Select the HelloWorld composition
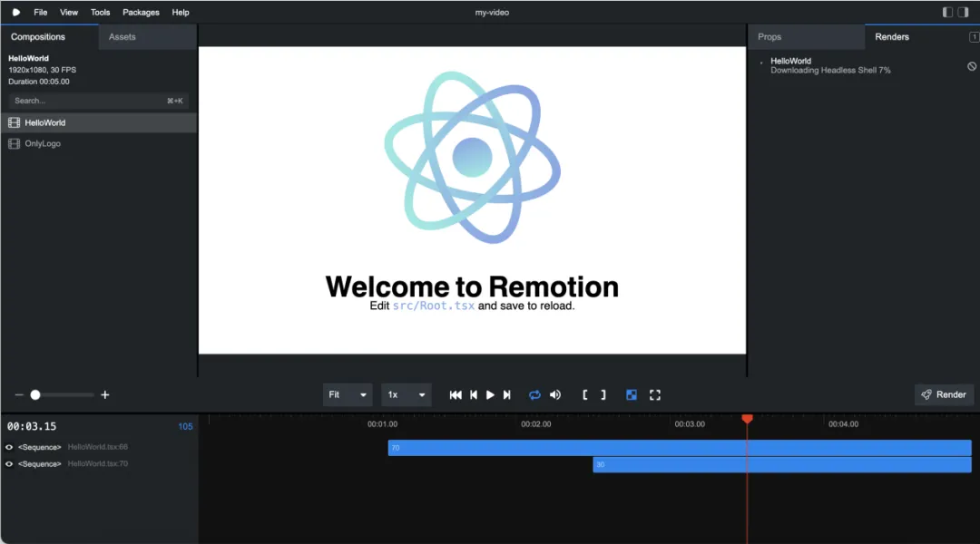Screen dimensions: 980x544 99,123
